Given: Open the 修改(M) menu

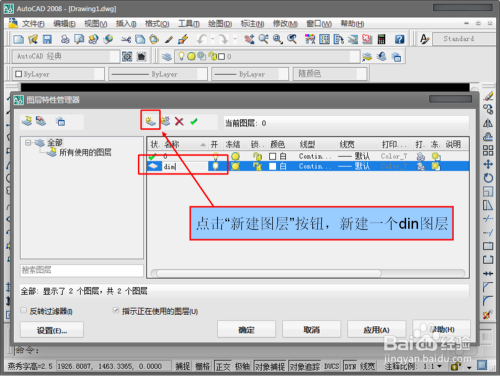Looking at the screenshot, I should [285, 24].
